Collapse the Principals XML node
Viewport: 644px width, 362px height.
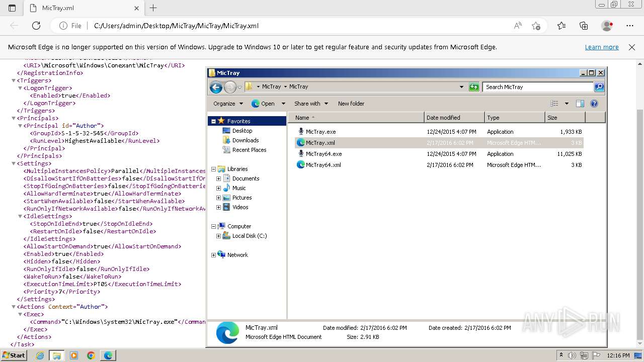tap(14, 118)
